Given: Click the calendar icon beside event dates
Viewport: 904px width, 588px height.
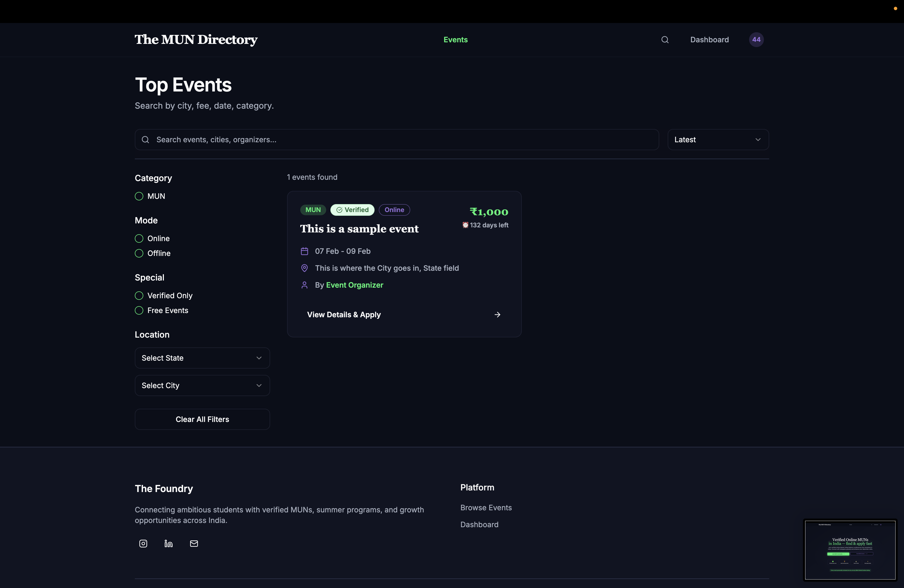Looking at the screenshot, I should coord(304,251).
